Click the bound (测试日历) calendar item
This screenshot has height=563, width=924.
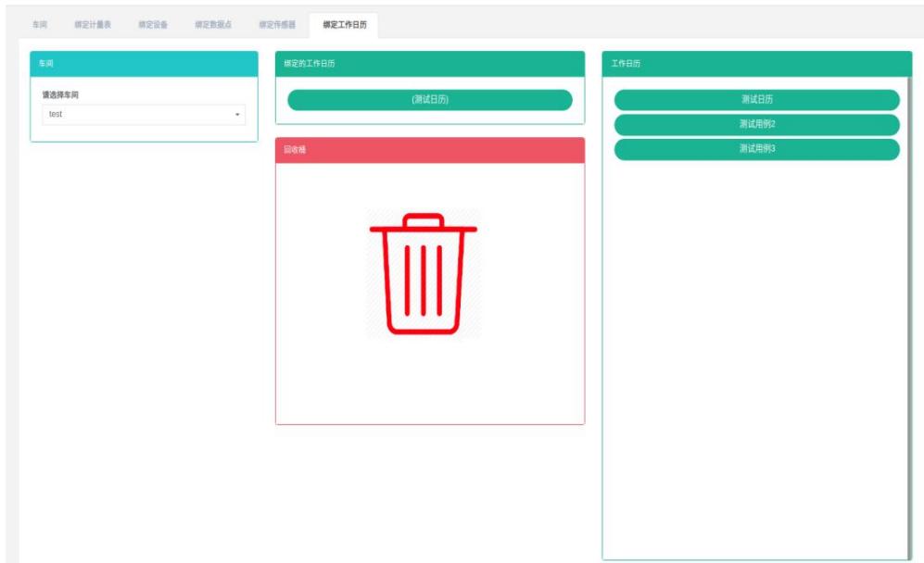(x=429, y=100)
